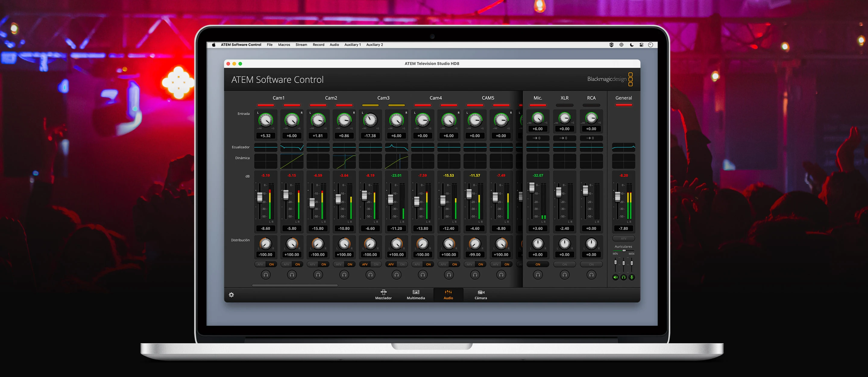Open the Cam2 right channel dynamics graph
The width and height of the screenshot is (868, 377).
(x=344, y=161)
